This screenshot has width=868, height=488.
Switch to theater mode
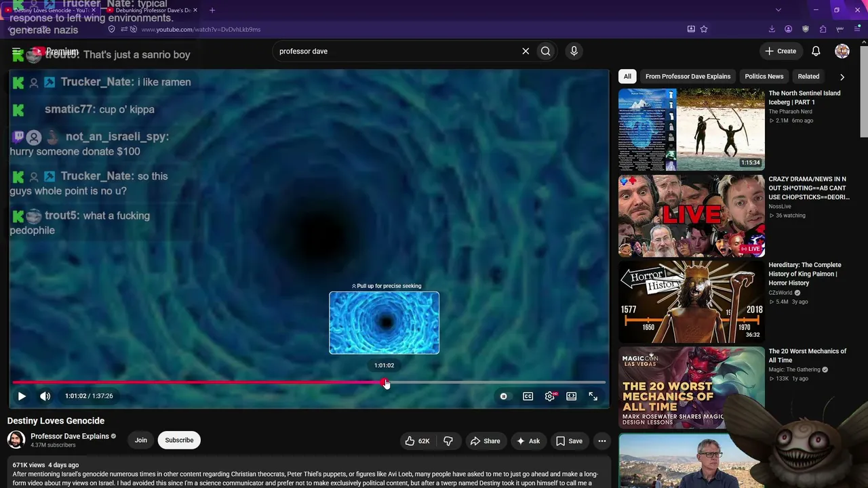coord(572,396)
